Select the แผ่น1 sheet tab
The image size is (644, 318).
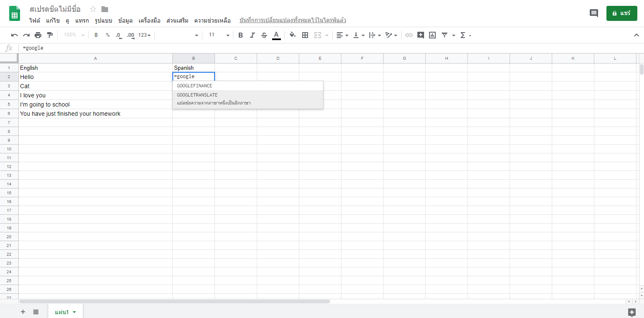coord(66,312)
